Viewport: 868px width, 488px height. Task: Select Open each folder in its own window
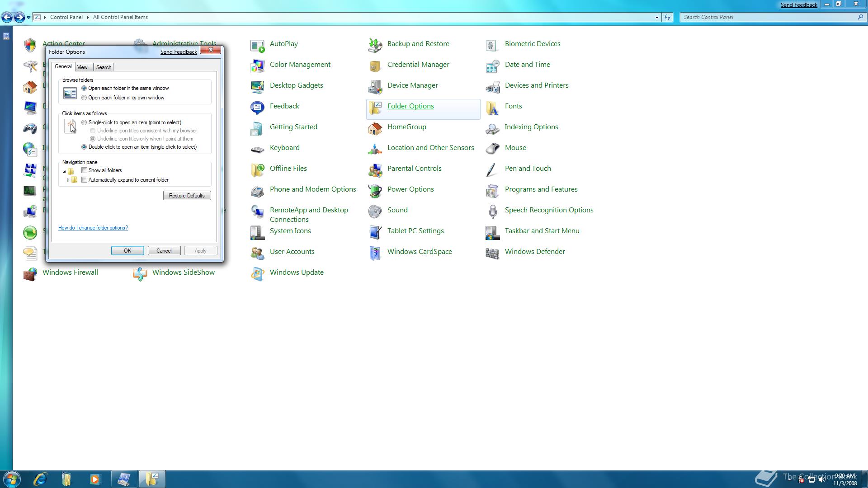(84, 98)
